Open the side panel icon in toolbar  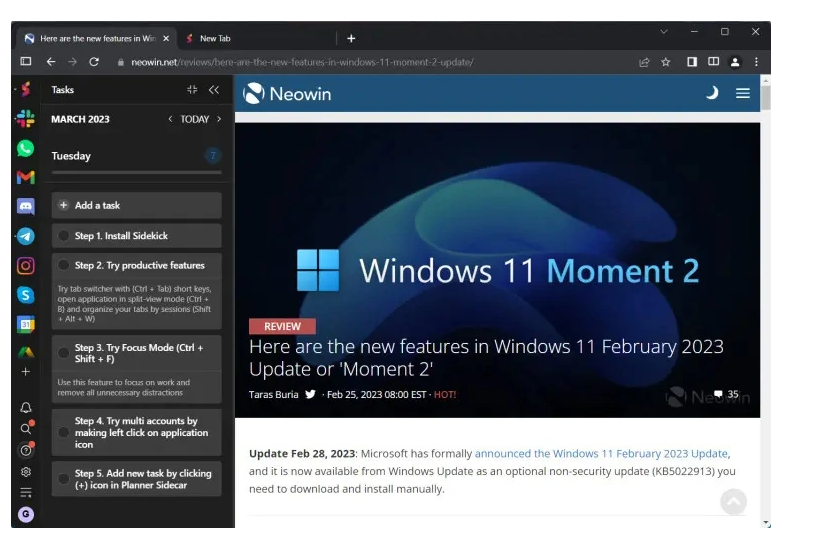[692, 62]
